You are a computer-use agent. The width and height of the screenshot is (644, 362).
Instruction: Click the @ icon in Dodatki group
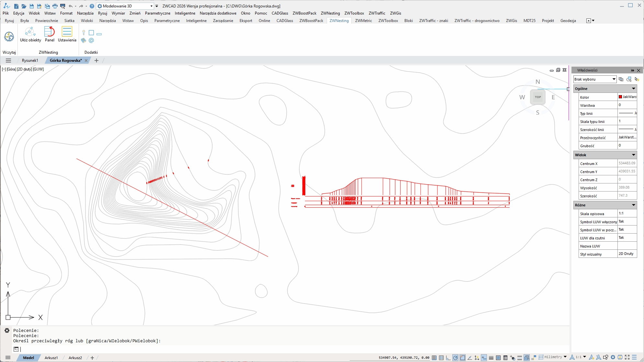[x=91, y=40]
